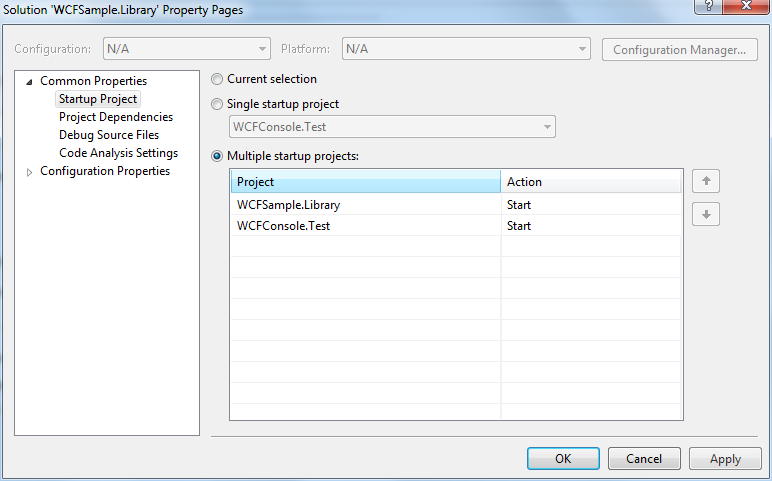Expand the Configuration Properties tree node

pos(29,172)
